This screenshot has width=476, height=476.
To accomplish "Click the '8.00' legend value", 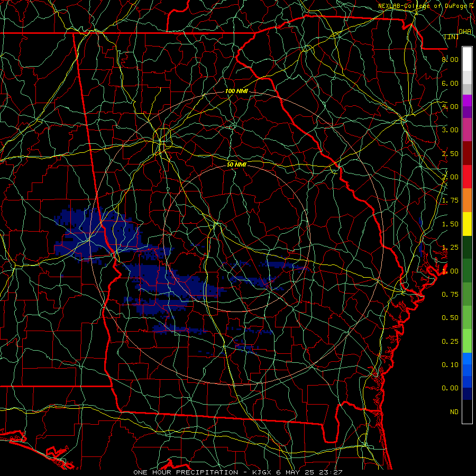I will pyautogui.click(x=450, y=59).
